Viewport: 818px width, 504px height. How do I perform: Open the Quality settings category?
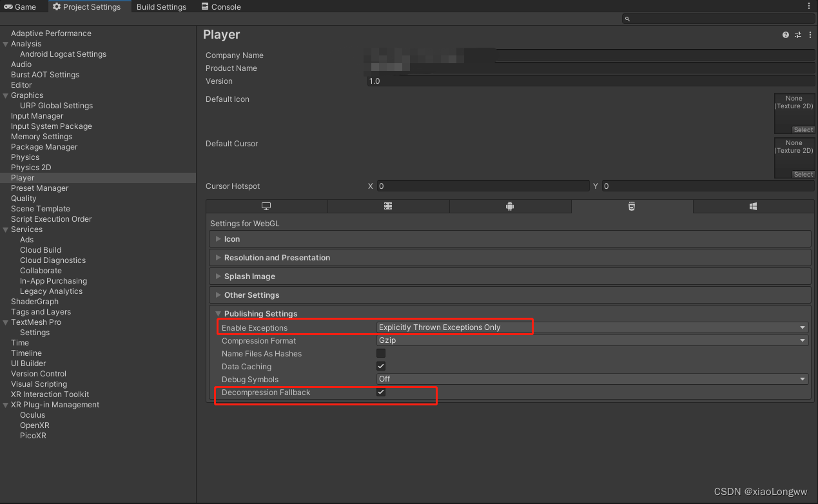coord(24,199)
